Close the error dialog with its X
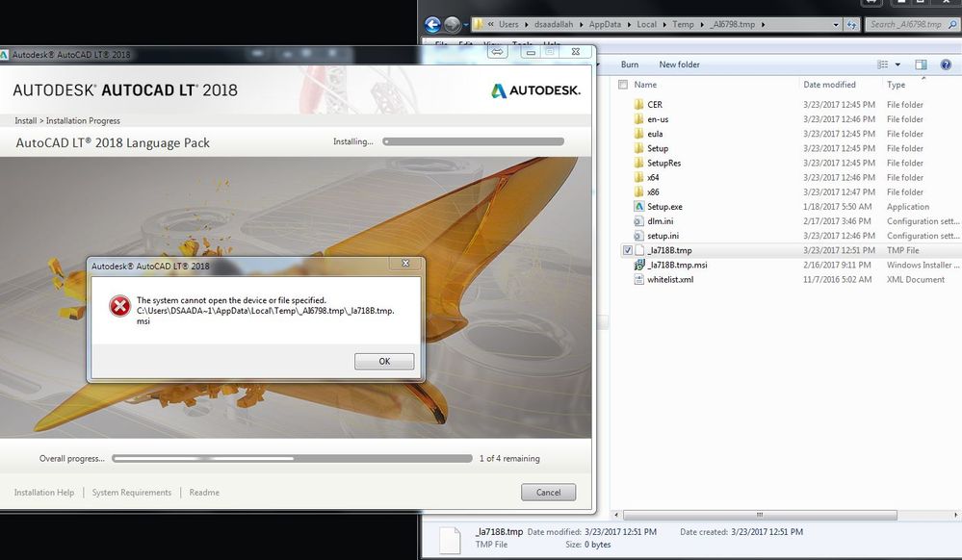This screenshot has width=962, height=560. [405, 263]
